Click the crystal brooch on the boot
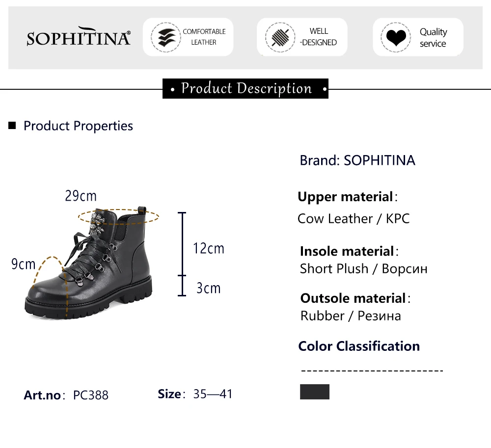Viewport: 491px width, 448px height. (x=97, y=224)
